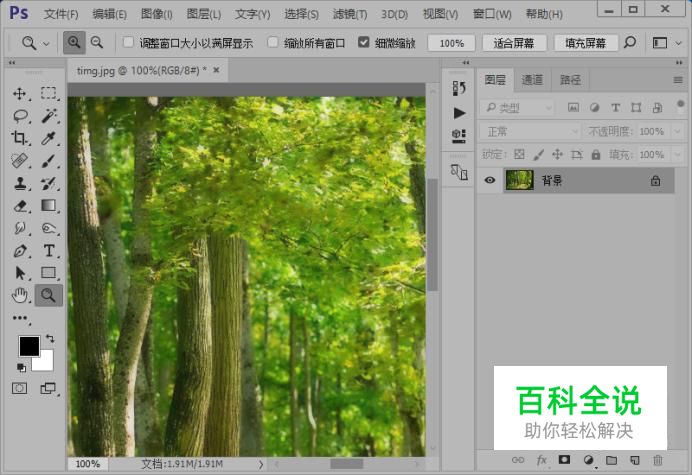This screenshot has height=475, width=692.
Task: Select the Magic Wand tool
Action: pos(49,116)
